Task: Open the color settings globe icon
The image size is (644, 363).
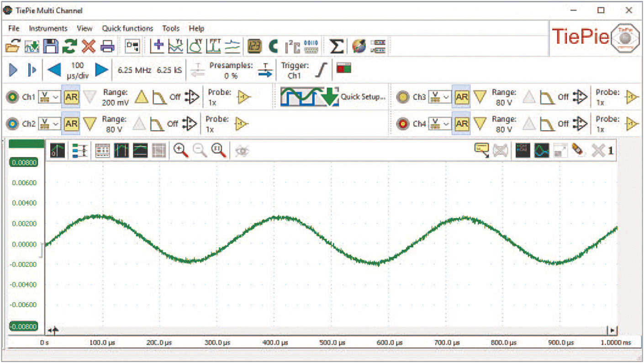Action: 359,46
